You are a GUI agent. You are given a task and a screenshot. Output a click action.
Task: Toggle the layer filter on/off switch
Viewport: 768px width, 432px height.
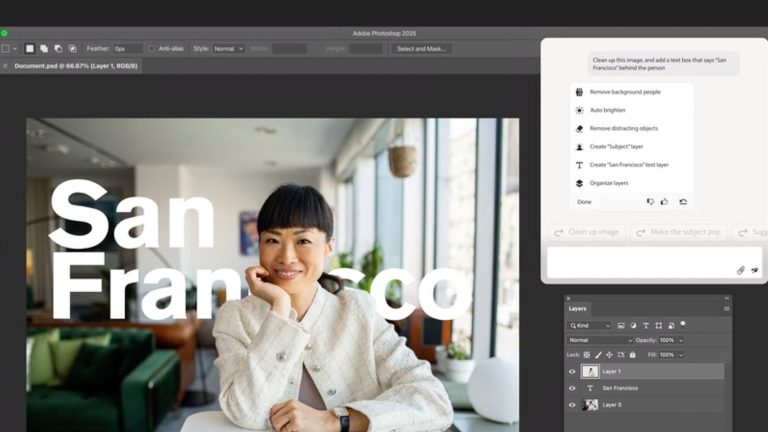683,324
